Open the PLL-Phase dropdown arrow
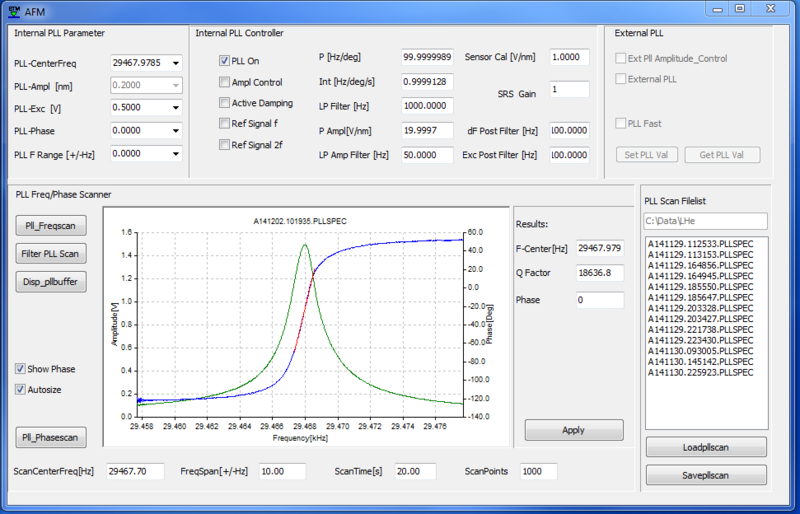This screenshot has width=800, height=514. click(176, 131)
